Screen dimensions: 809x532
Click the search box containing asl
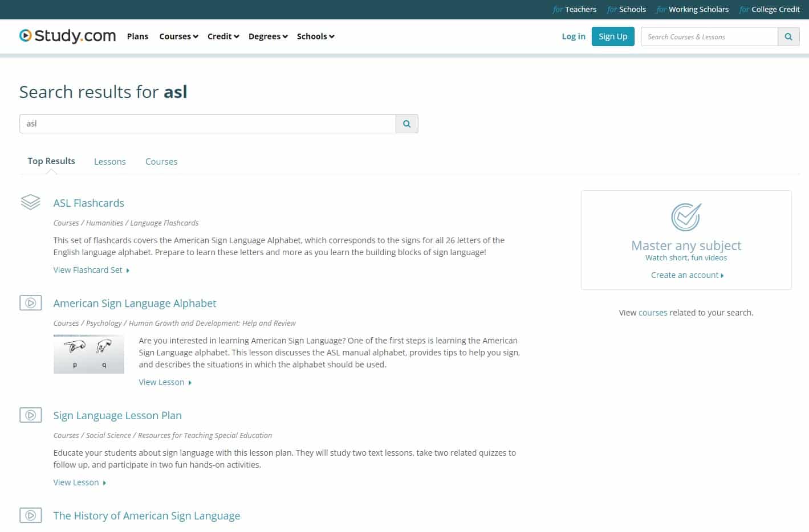click(x=208, y=124)
